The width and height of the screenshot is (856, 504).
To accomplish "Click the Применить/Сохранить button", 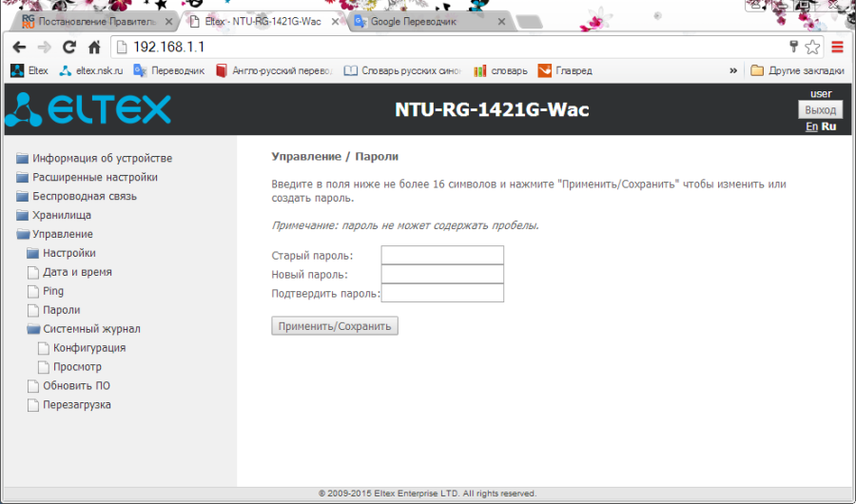I will click(335, 326).
